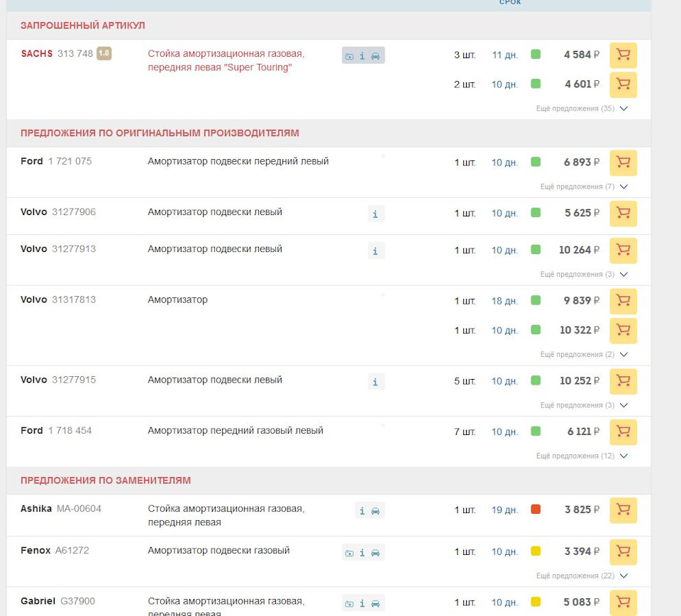Click the car icon in the Gabriel G37900 row
This screenshot has height=616, width=681.
pos(375,603)
